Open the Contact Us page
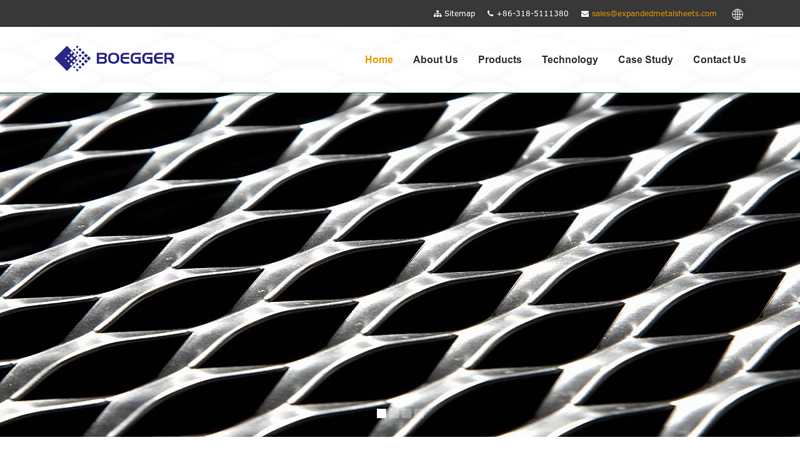This screenshot has height=450, width=800. pyautogui.click(x=719, y=60)
